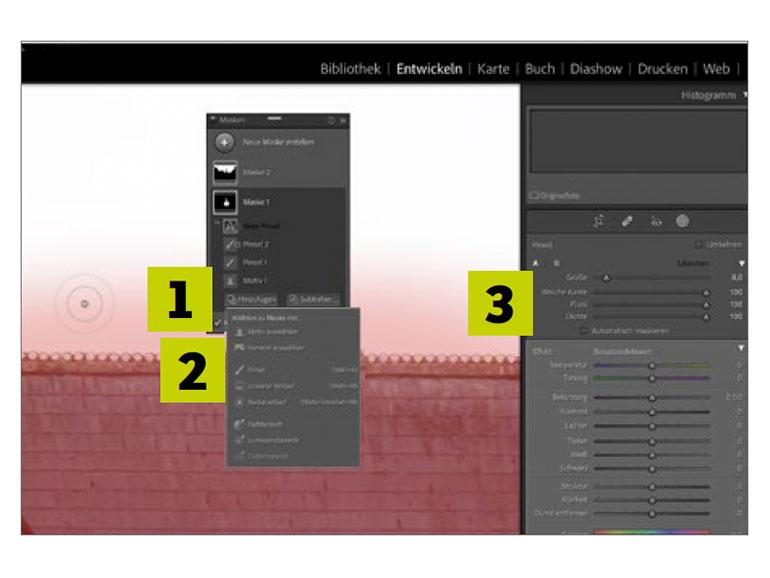770x578 pixels.
Task: Open the Web module
Action: [x=716, y=69]
